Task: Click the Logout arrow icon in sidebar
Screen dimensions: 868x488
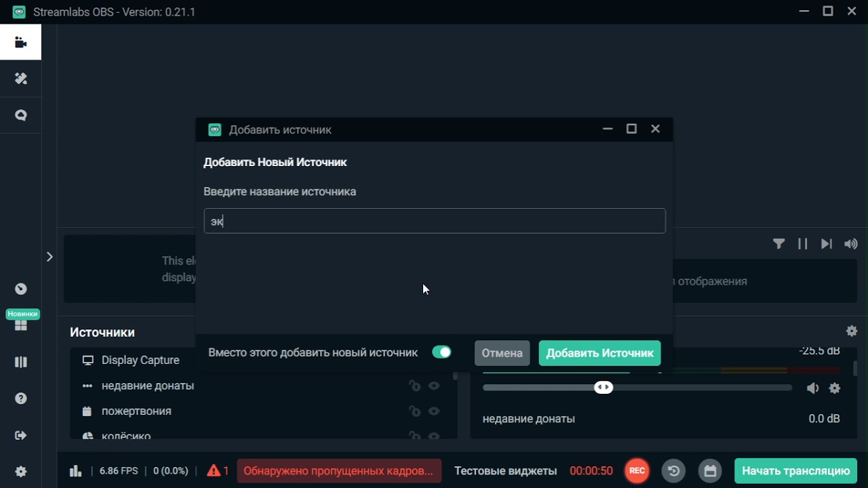Action: pos(20,435)
